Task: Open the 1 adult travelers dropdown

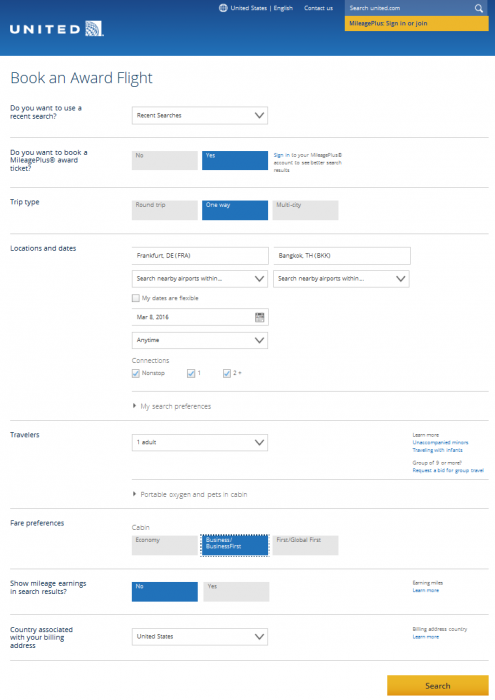Action: pos(200,442)
